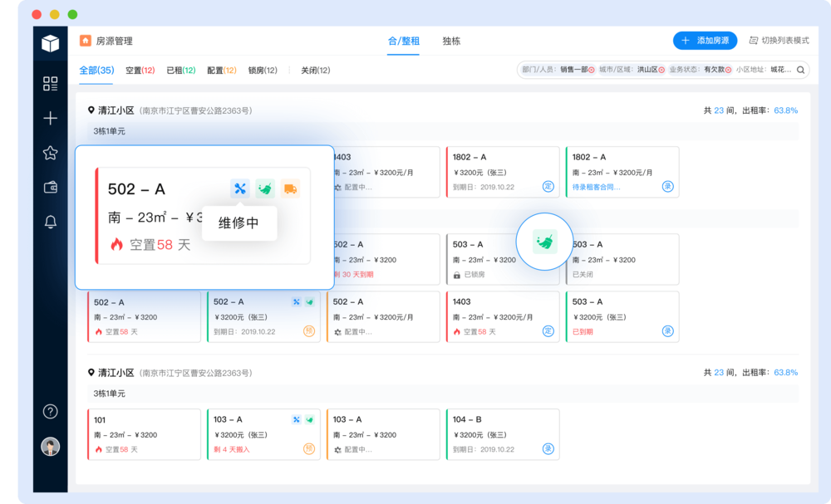Open notifications bell in sidebar
This screenshot has height=504, width=831.
(51, 222)
